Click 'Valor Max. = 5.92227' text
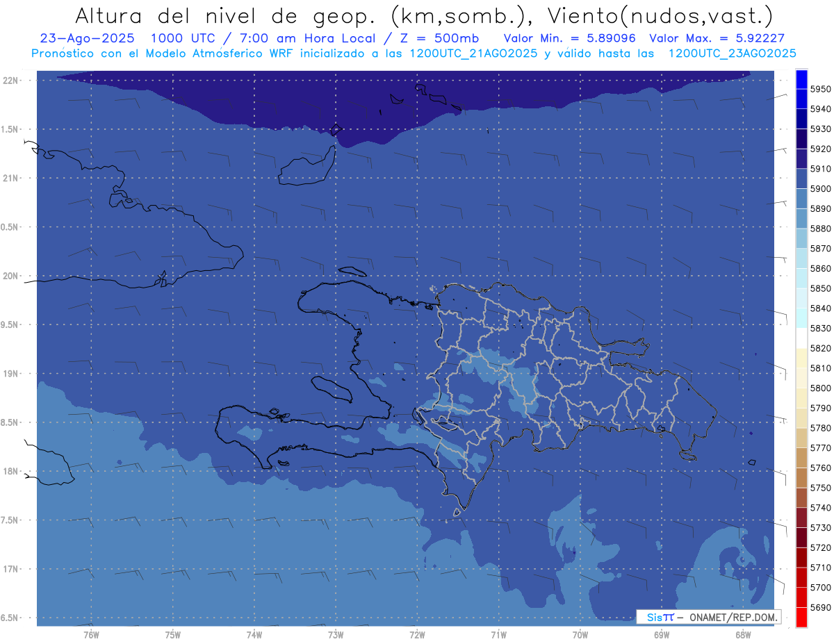Screen dimensions: 834x644 [717, 38]
